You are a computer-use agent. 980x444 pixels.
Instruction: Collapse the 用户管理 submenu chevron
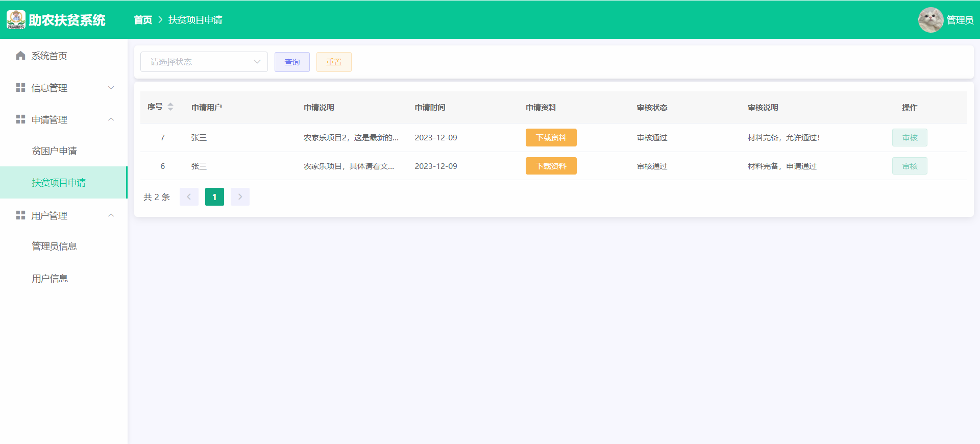(111, 215)
